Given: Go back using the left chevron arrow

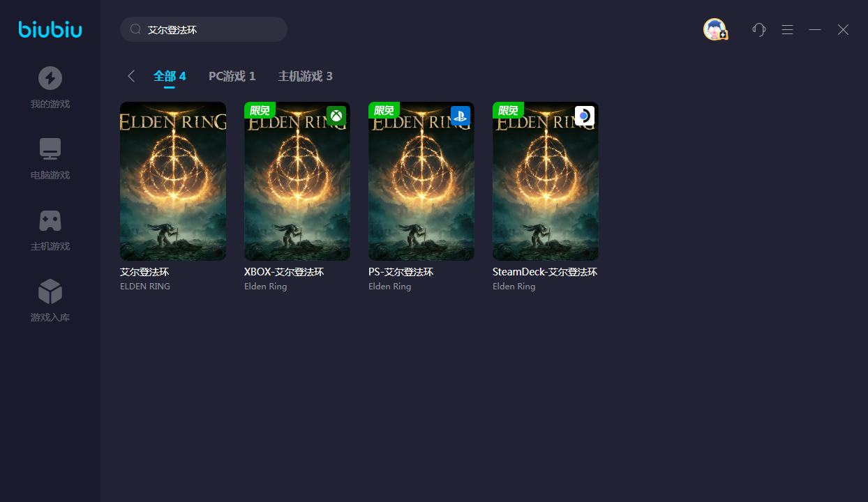Looking at the screenshot, I should (x=131, y=76).
